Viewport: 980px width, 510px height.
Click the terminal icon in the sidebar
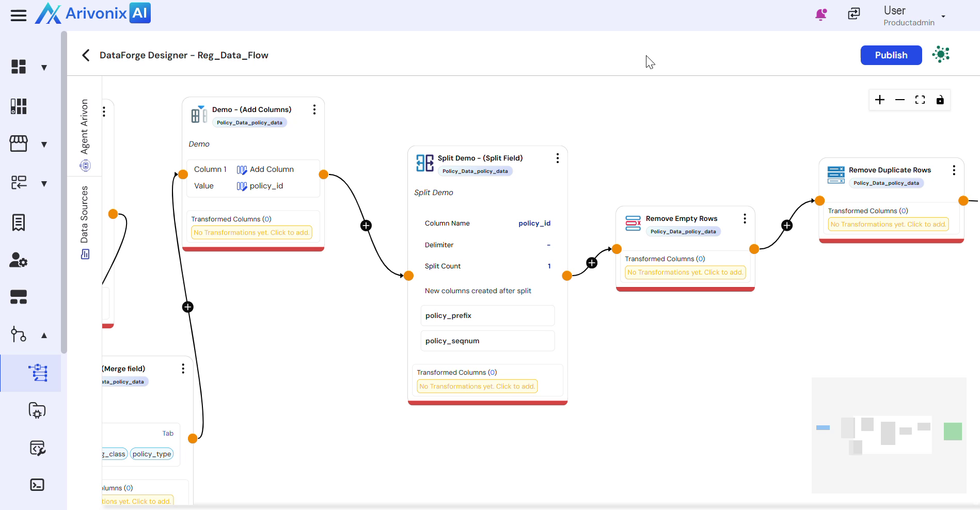coord(37,485)
